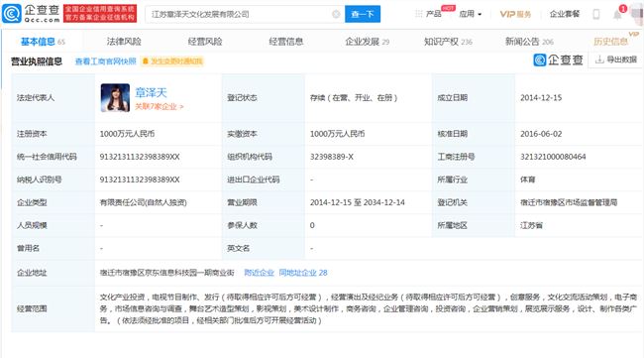Click the red official credit agency banner
This screenshot has height=358, width=644.
[100, 14]
